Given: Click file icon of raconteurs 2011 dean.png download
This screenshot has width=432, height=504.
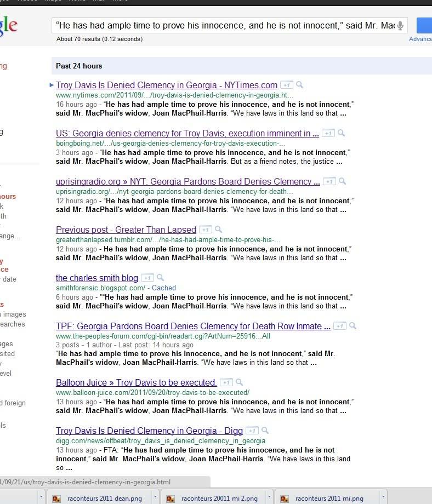Looking at the screenshot, I should point(56,499).
